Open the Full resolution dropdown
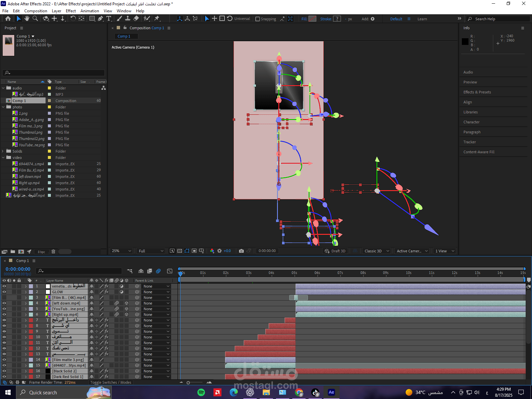Viewport: 532px width, 399px height. pos(151,251)
